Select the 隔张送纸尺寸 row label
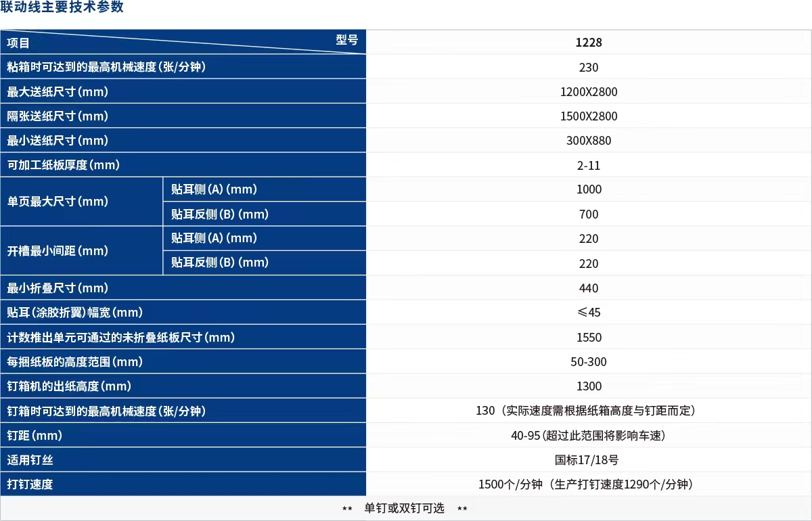The width and height of the screenshot is (812, 521). (x=58, y=116)
